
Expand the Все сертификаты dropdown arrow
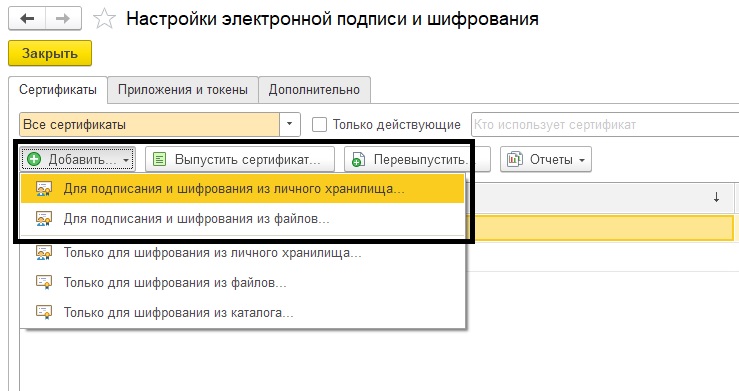tap(290, 124)
